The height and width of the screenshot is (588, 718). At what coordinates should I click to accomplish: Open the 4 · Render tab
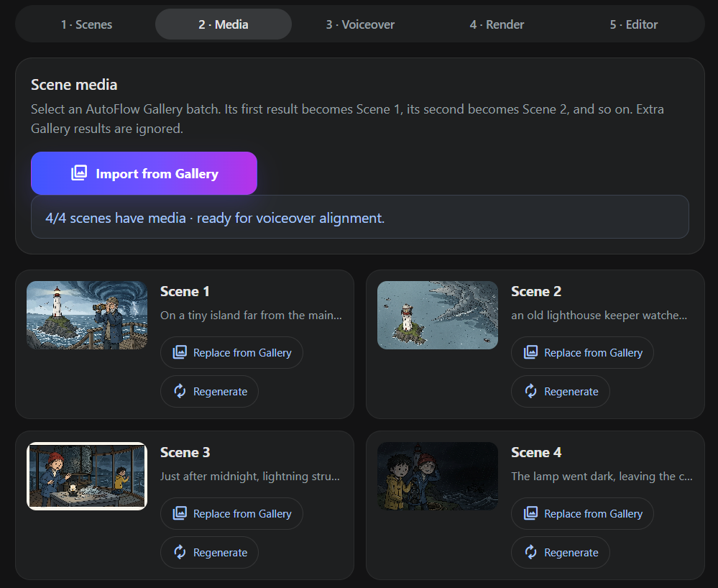coord(497,24)
